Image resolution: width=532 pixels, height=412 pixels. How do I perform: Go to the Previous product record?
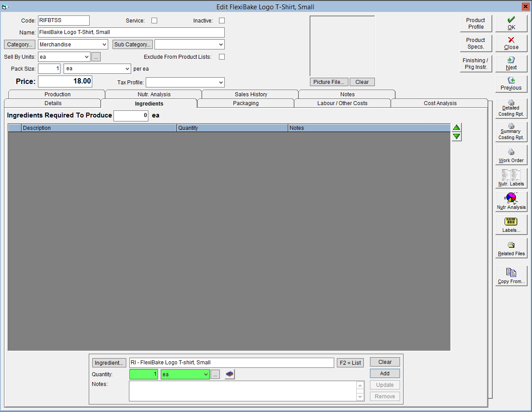(511, 84)
